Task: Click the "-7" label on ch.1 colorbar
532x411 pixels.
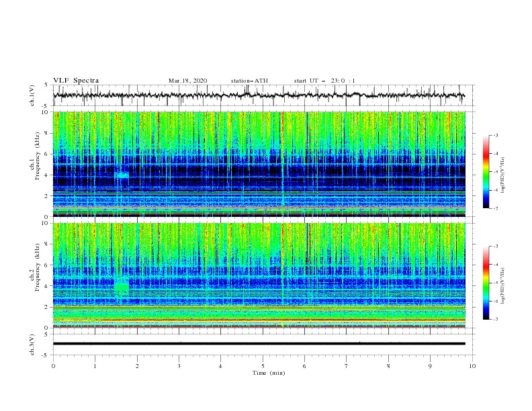Action: pos(495,208)
